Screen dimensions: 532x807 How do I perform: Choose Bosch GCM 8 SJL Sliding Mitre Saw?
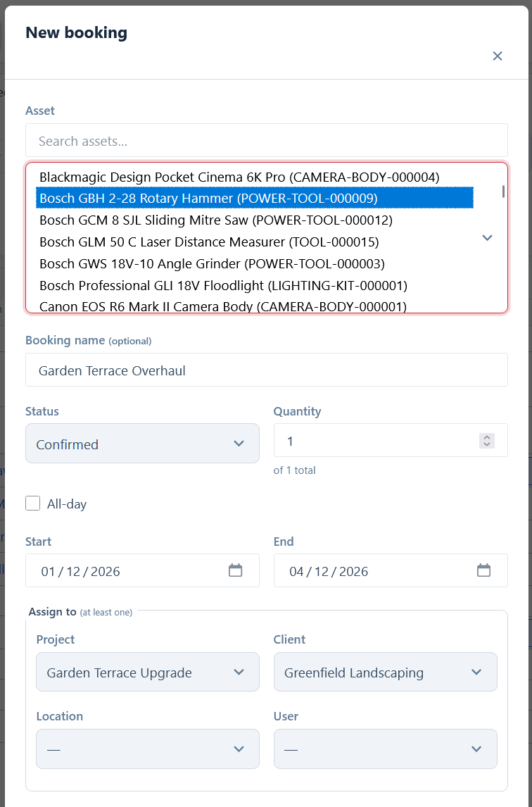(x=255, y=220)
